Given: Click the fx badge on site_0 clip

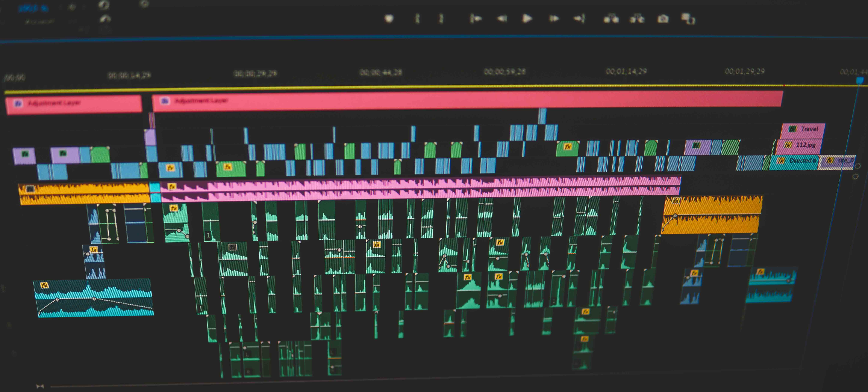Looking at the screenshot, I should 830,161.
